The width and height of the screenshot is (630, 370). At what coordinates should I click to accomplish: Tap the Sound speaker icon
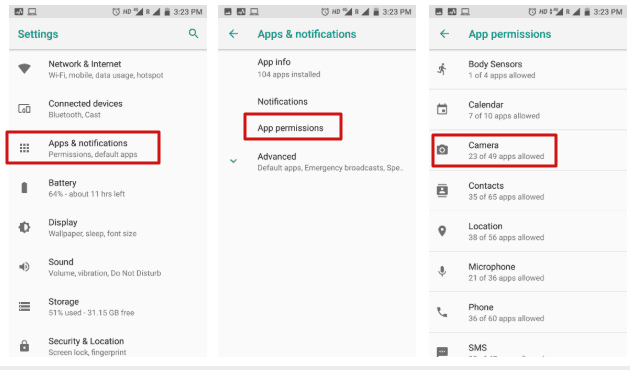coord(25,267)
